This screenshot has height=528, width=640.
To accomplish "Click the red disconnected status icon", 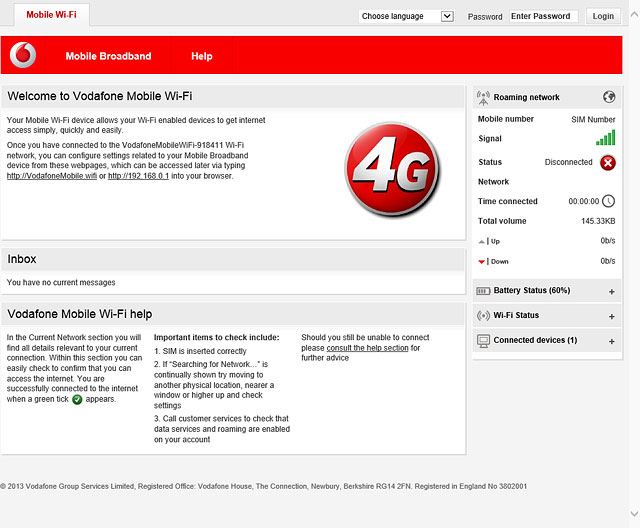I will (608, 162).
